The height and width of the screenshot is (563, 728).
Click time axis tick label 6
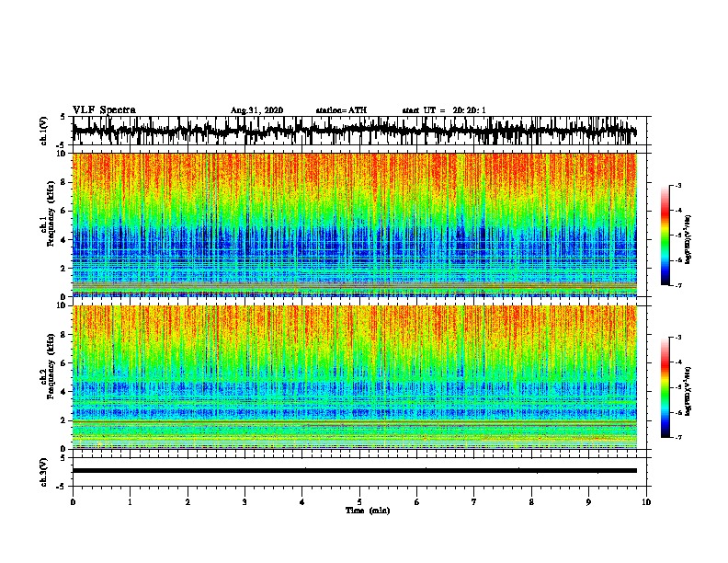[x=417, y=502]
